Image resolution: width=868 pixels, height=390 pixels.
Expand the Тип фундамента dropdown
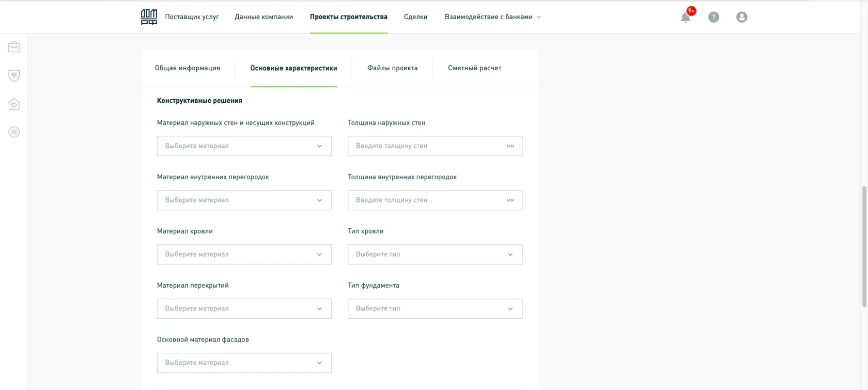tap(435, 309)
